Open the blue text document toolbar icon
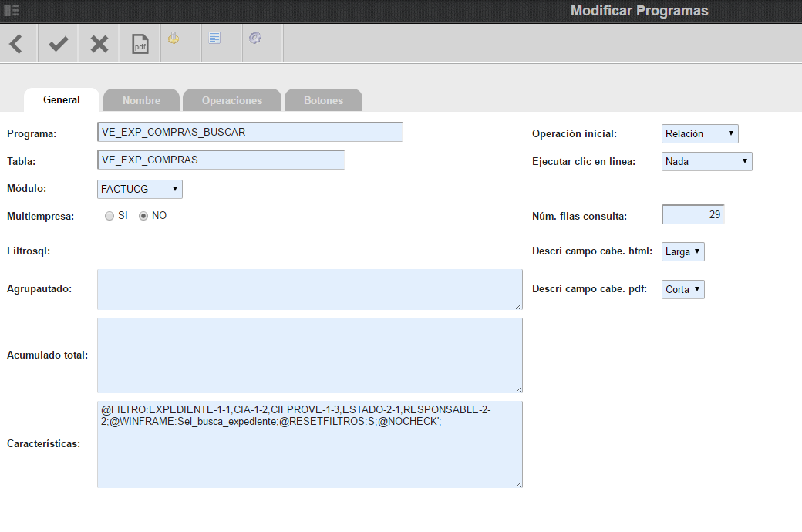Image resolution: width=802 pixels, height=532 pixels. (x=214, y=38)
